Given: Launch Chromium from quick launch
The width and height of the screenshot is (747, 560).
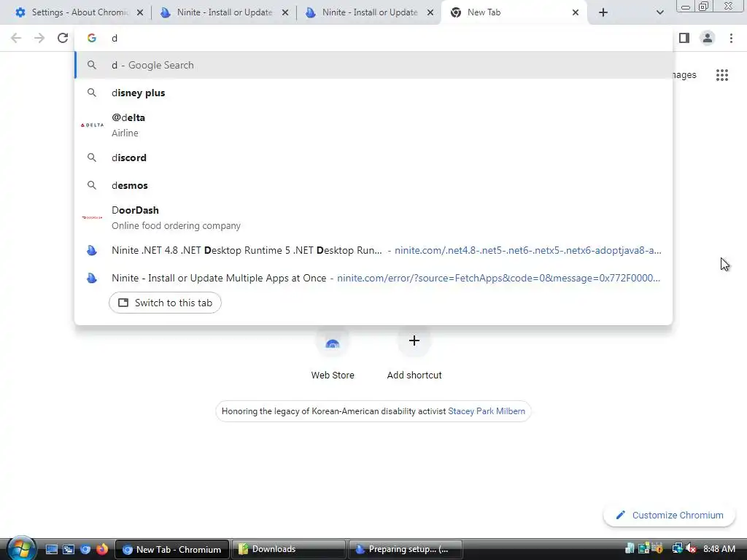Looking at the screenshot, I should coord(85,549).
